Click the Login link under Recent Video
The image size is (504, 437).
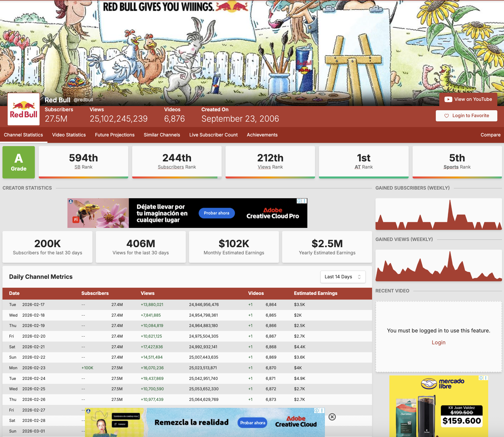click(439, 343)
